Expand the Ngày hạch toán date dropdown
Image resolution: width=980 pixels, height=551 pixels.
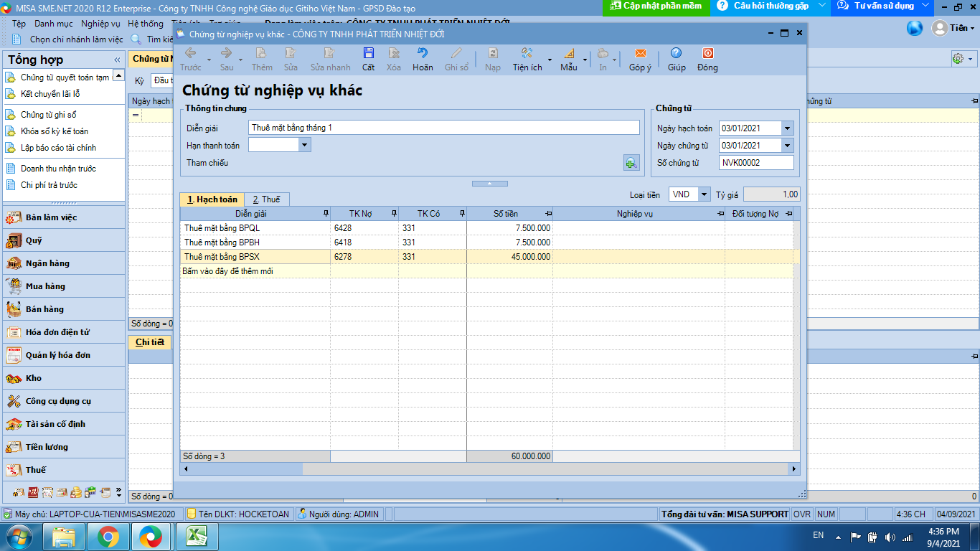click(788, 128)
